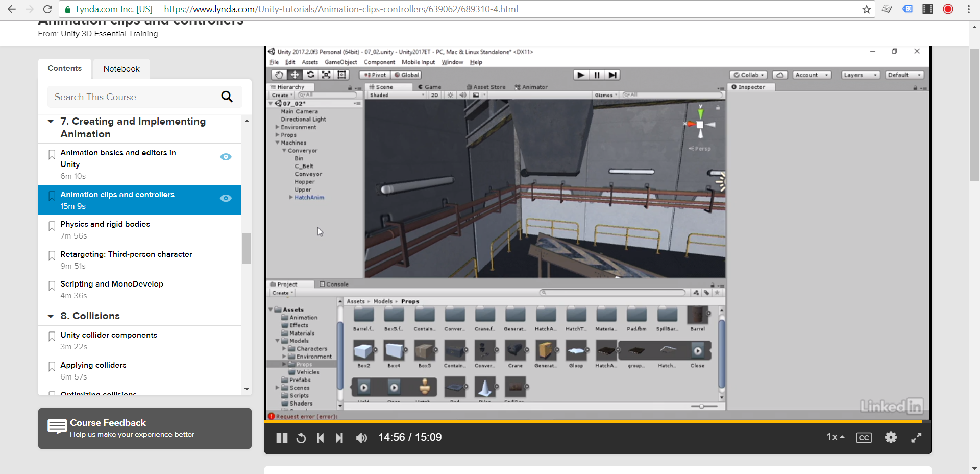The image size is (980, 474).
Task: Click the Unity Step frame button
Action: tap(612, 75)
